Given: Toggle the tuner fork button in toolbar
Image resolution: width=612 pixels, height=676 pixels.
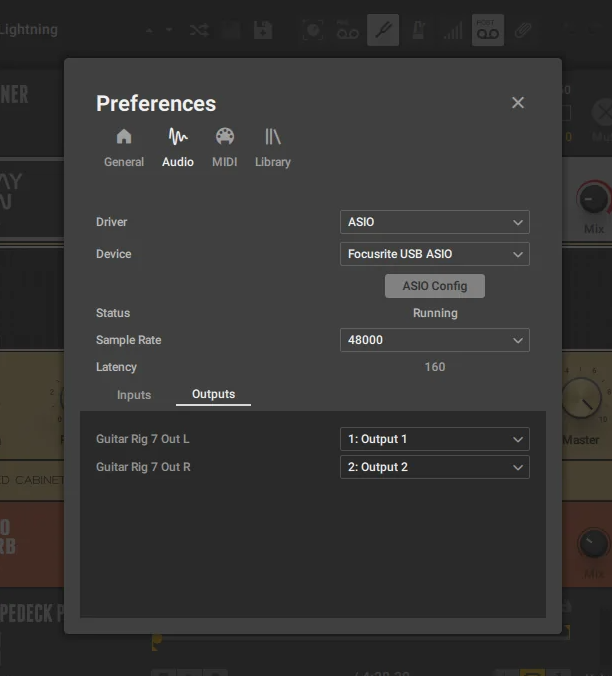Looking at the screenshot, I should click(x=382, y=30).
